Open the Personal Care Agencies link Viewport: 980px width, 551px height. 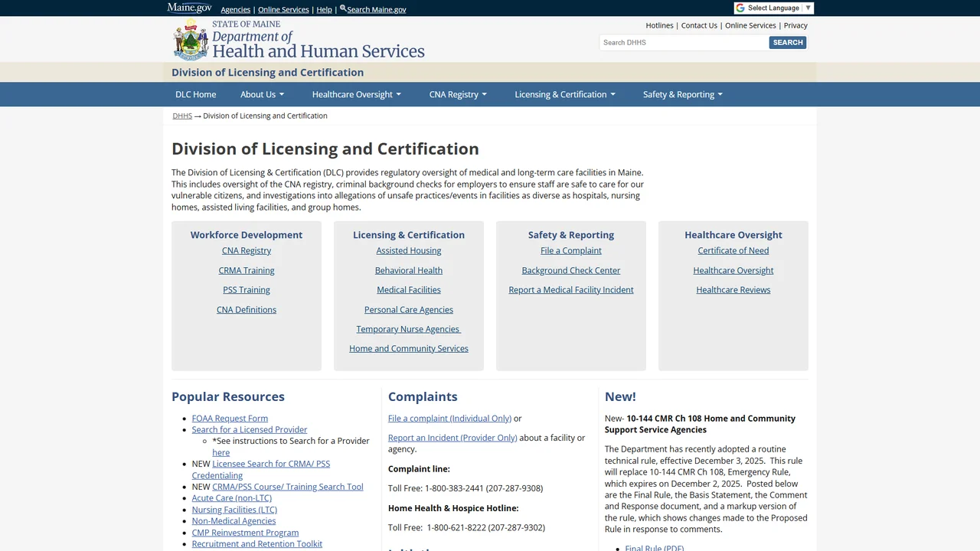pos(409,309)
